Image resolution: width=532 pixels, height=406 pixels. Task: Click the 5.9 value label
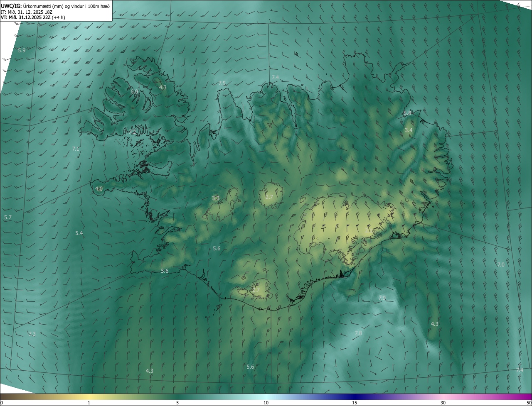point(22,50)
